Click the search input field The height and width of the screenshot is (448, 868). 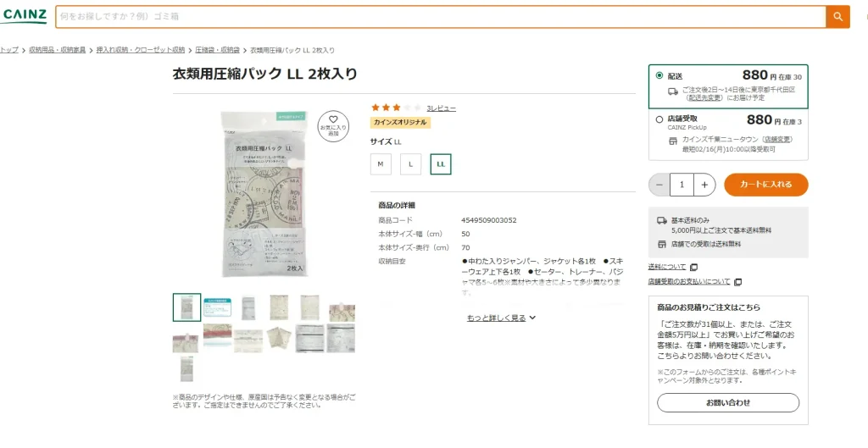coord(441,17)
